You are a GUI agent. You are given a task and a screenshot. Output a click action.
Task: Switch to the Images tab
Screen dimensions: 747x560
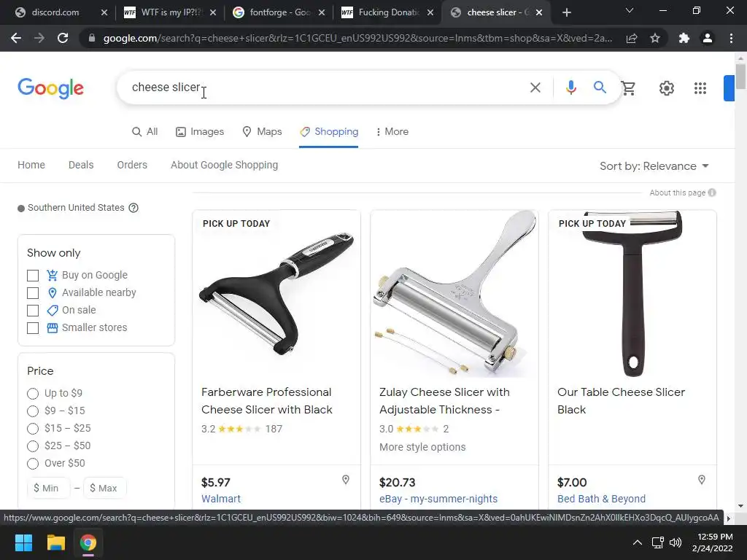click(x=200, y=131)
